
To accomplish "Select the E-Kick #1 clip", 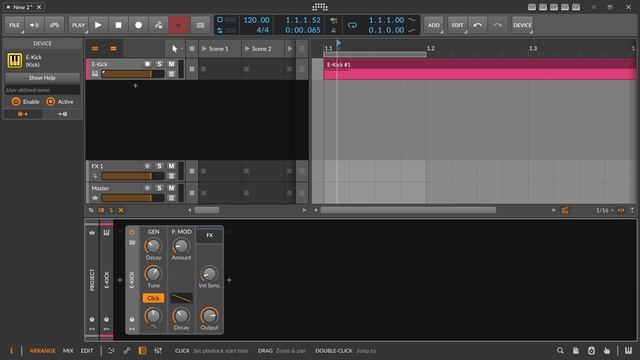I will [x=480, y=69].
